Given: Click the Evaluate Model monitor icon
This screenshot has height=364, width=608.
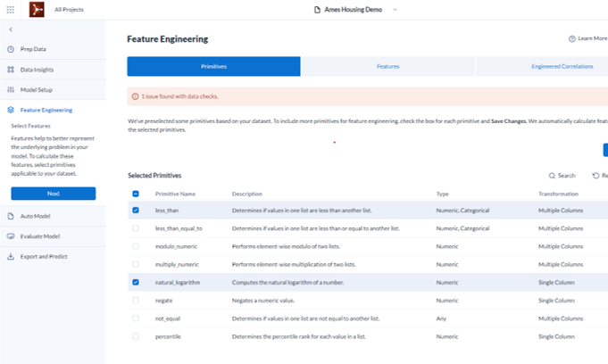Looking at the screenshot, I should (x=11, y=236).
